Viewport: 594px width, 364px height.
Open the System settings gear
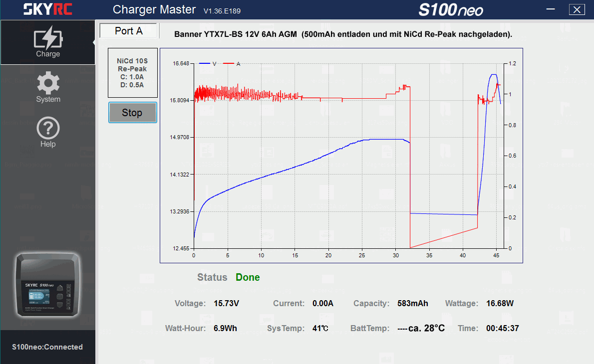48,87
